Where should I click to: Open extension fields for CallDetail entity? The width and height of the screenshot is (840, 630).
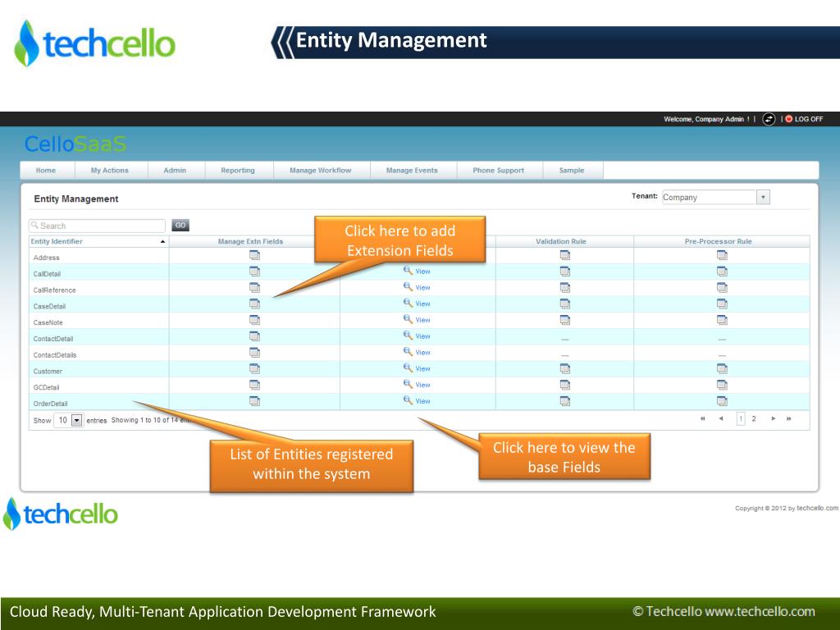click(x=254, y=272)
